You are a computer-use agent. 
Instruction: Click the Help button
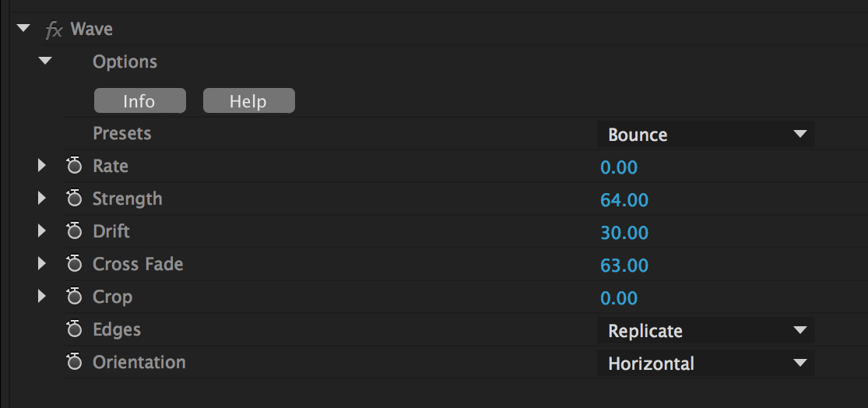point(248,101)
